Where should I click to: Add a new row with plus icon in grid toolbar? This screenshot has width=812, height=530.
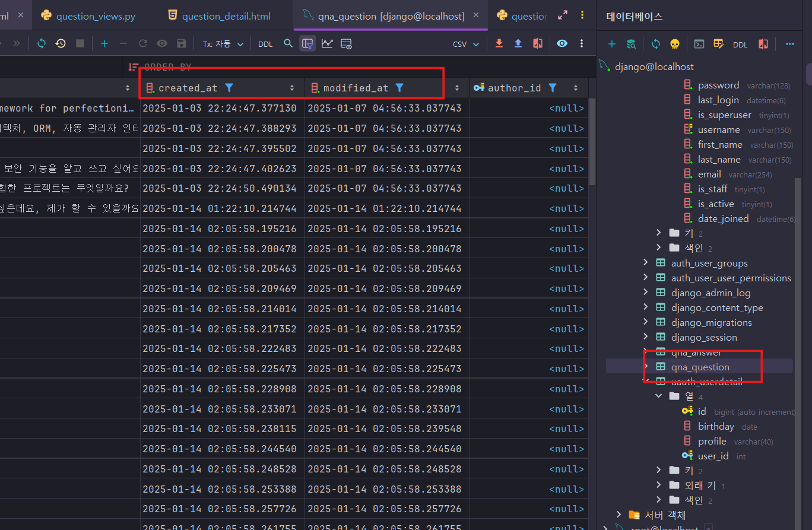(x=104, y=43)
